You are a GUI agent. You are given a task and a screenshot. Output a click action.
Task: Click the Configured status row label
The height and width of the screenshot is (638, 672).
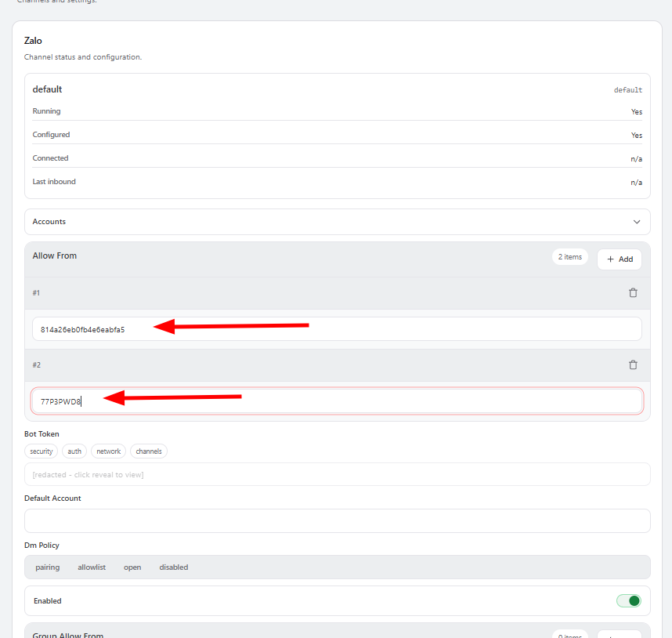click(x=51, y=135)
